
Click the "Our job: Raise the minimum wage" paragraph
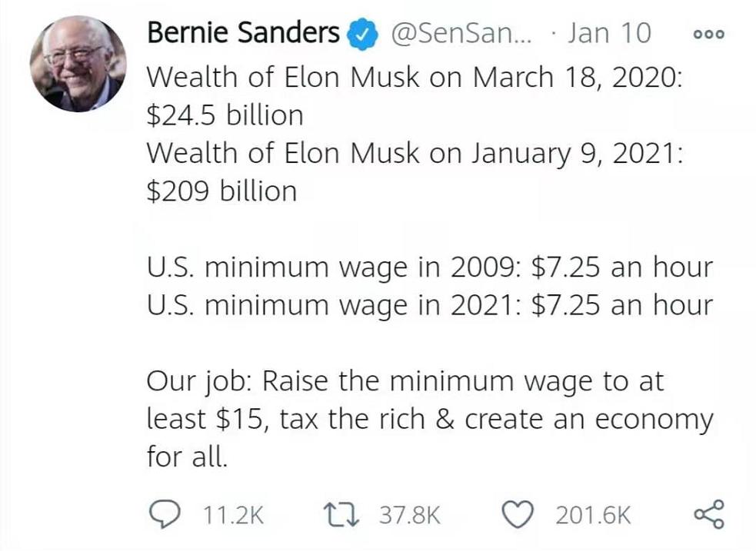[x=429, y=419]
